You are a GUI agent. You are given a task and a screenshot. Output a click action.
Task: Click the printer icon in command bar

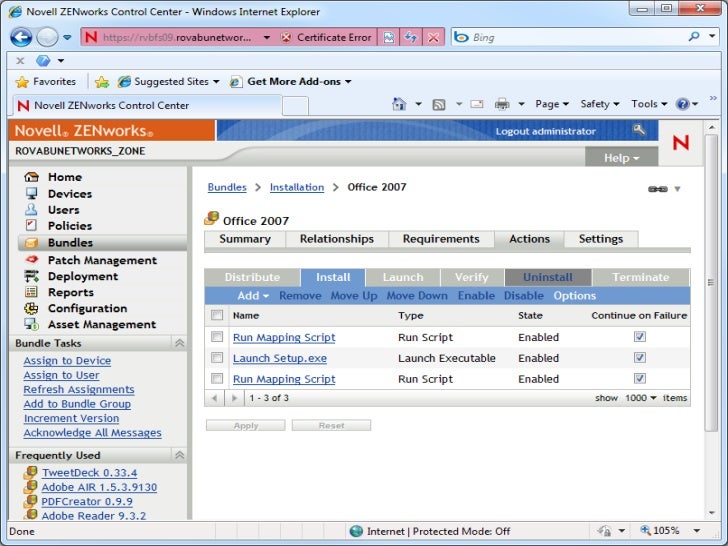tap(502, 104)
